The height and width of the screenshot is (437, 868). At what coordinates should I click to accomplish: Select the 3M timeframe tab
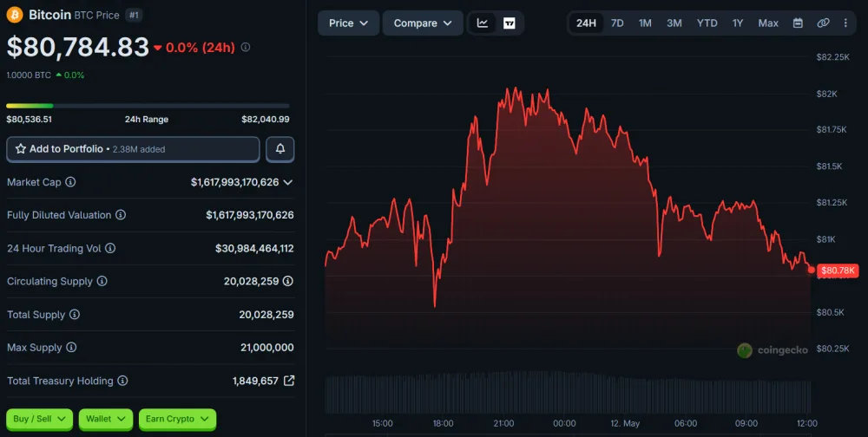pyautogui.click(x=674, y=23)
